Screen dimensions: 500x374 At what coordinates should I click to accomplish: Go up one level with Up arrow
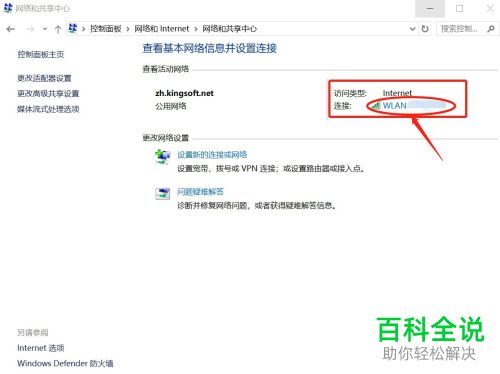click(58, 29)
